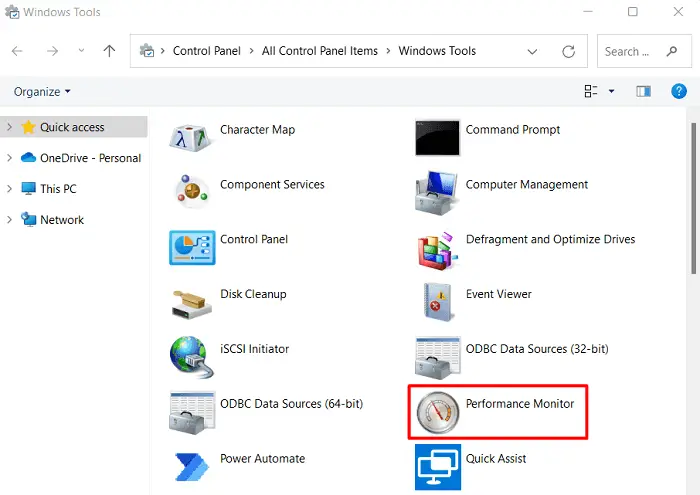Open the Event Viewer icon
The width and height of the screenshot is (700, 495).
tap(438, 302)
